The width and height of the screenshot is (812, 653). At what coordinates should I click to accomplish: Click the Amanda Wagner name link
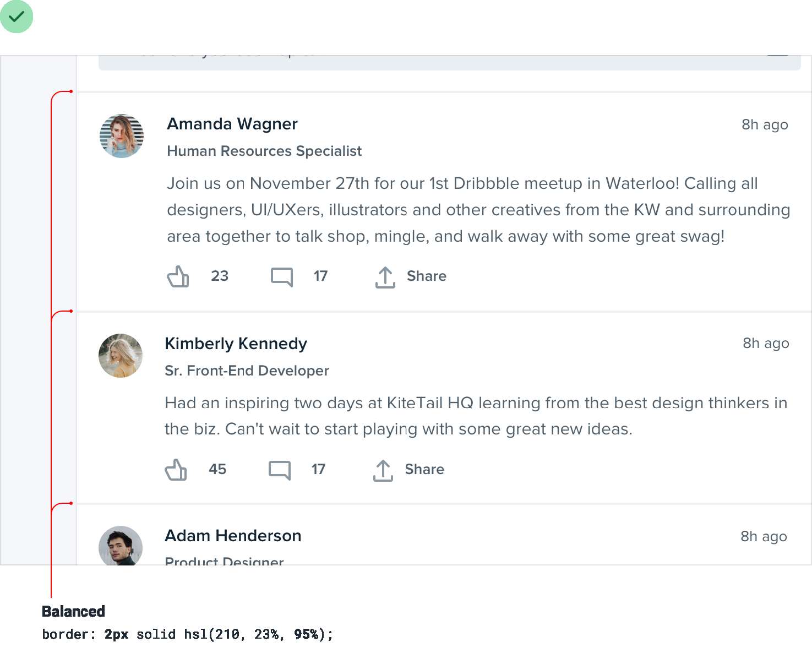pyautogui.click(x=232, y=124)
